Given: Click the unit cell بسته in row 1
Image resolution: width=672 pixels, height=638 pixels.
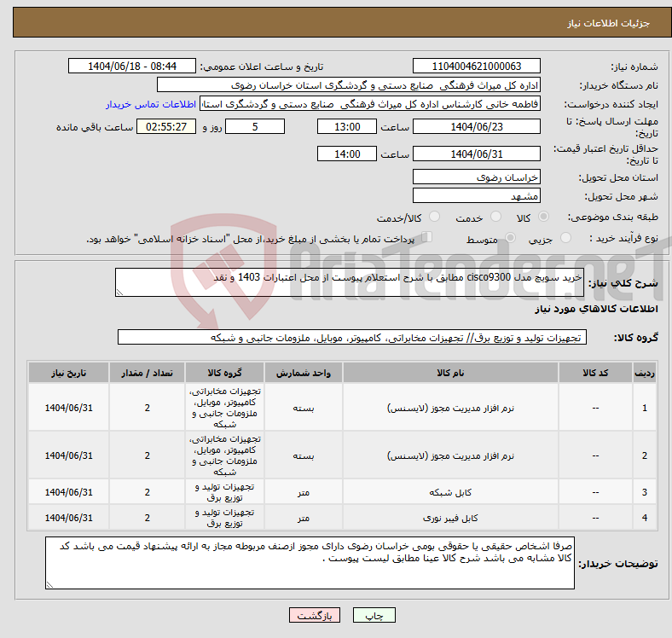Looking at the screenshot, I should (x=304, y=408).
